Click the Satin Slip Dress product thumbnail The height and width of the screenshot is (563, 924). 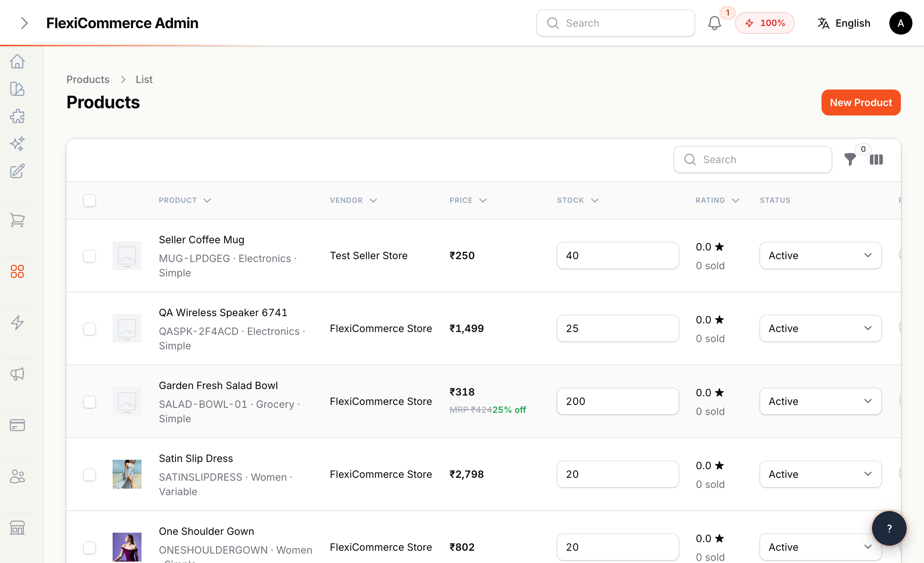tap(127, 474)
